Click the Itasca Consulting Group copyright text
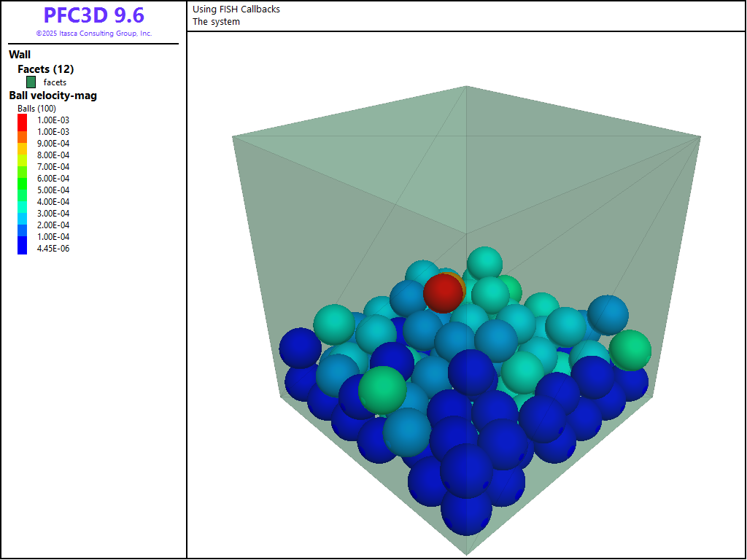 pos(93,34)
